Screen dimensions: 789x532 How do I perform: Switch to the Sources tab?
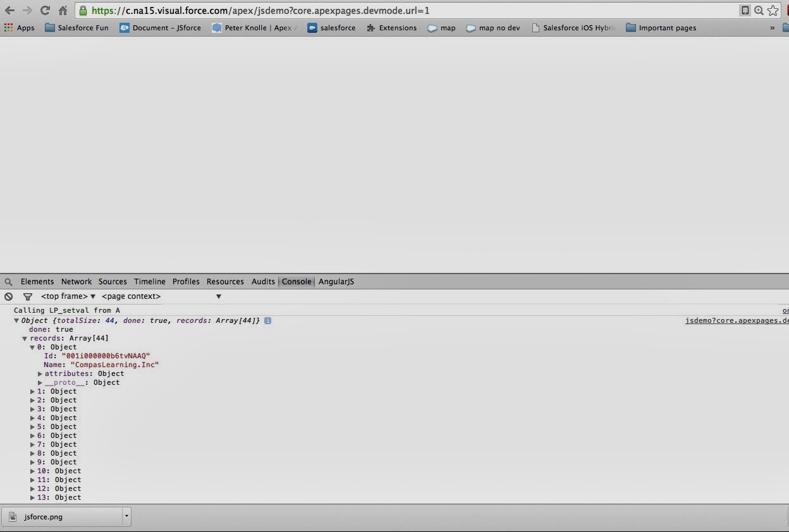(113, 282)
